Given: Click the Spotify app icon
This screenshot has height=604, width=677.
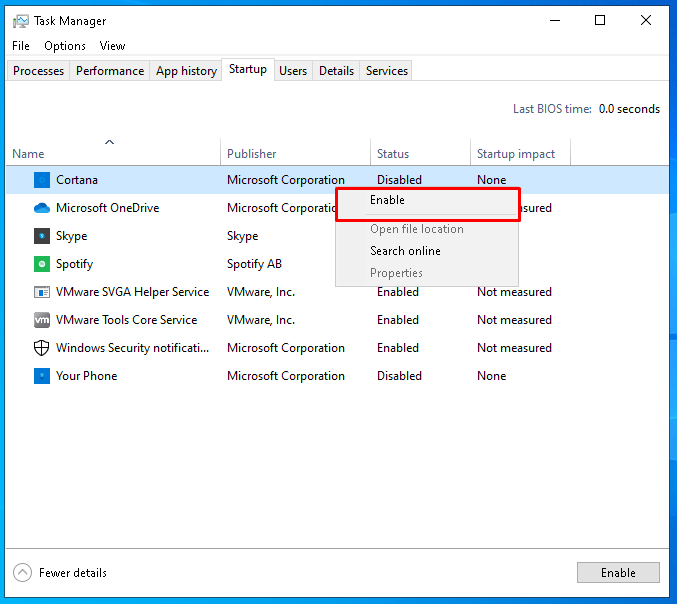Looking at the screenshot, I should coord(42,264).
